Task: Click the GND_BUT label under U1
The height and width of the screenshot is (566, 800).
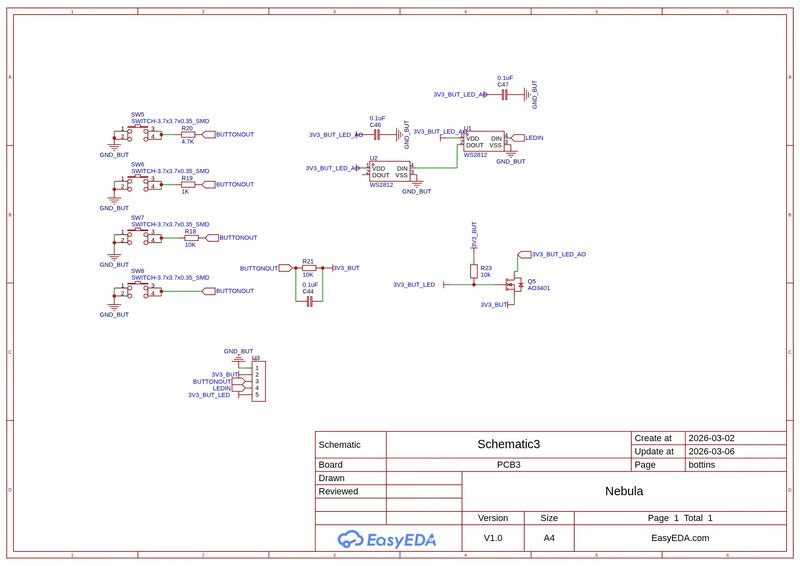Action: 511,161
